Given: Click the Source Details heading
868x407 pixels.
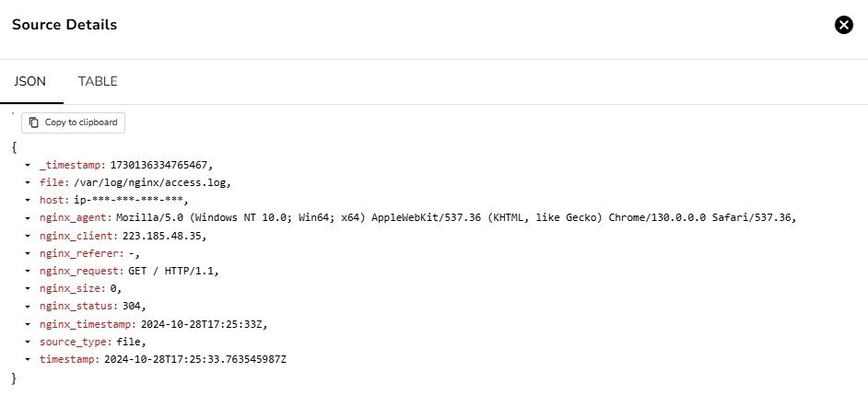Looking at the screenshot, I should (65, 25).
